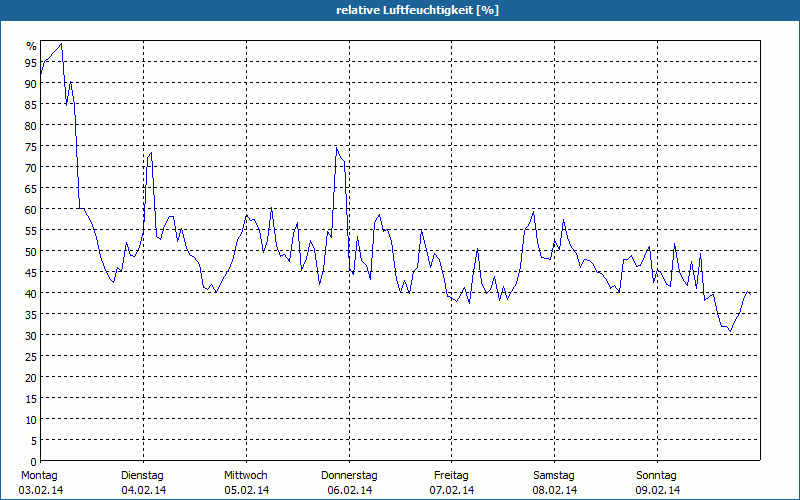Click the highest humidity peak on Monday
The image size is (800, 500).
(x=62, y=44)
